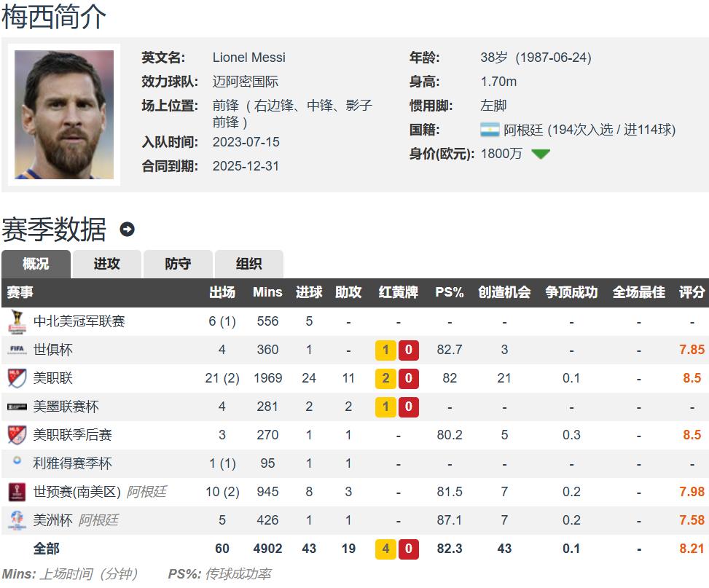Click the arrow icon beside 赛季数据
This screenshot has width=709, height=588.
click(x=127, y=230)
